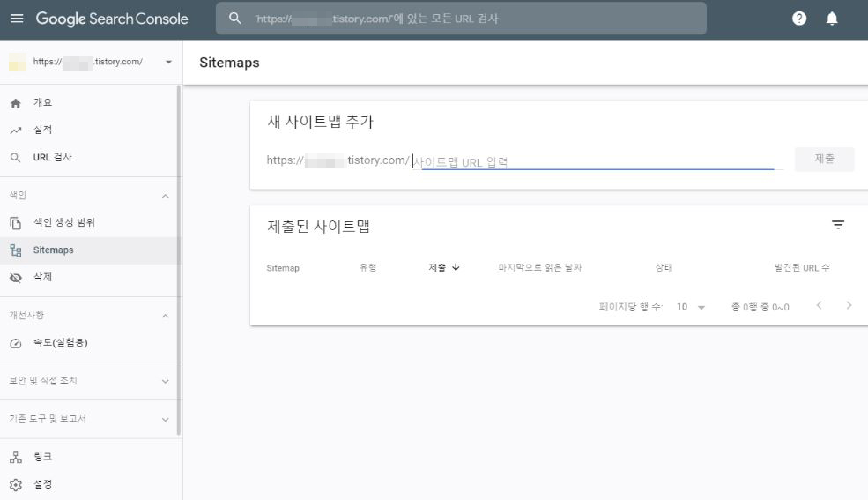Open the property selector dropdown arrow
This screenshot has width=868, height=500.
pyautogui.click(x=168, y=62)
